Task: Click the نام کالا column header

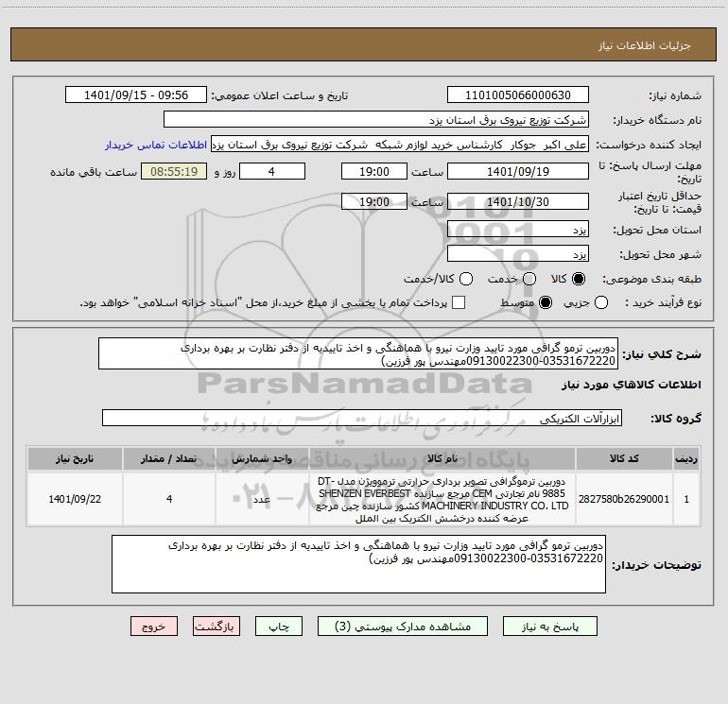Action: point(442,458)
